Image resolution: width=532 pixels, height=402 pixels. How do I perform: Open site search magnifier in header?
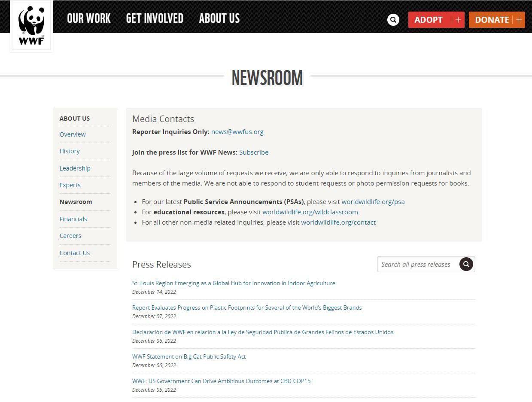coord(393,20)
